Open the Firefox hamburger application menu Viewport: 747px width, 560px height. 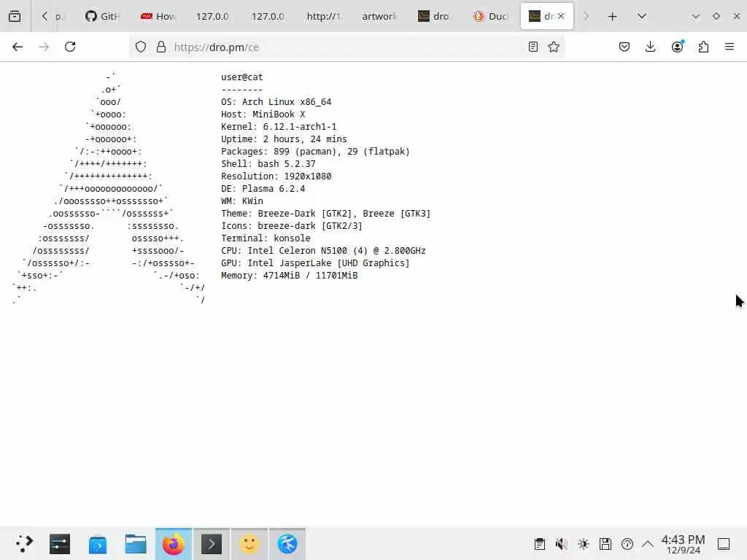tap(729, 47)
